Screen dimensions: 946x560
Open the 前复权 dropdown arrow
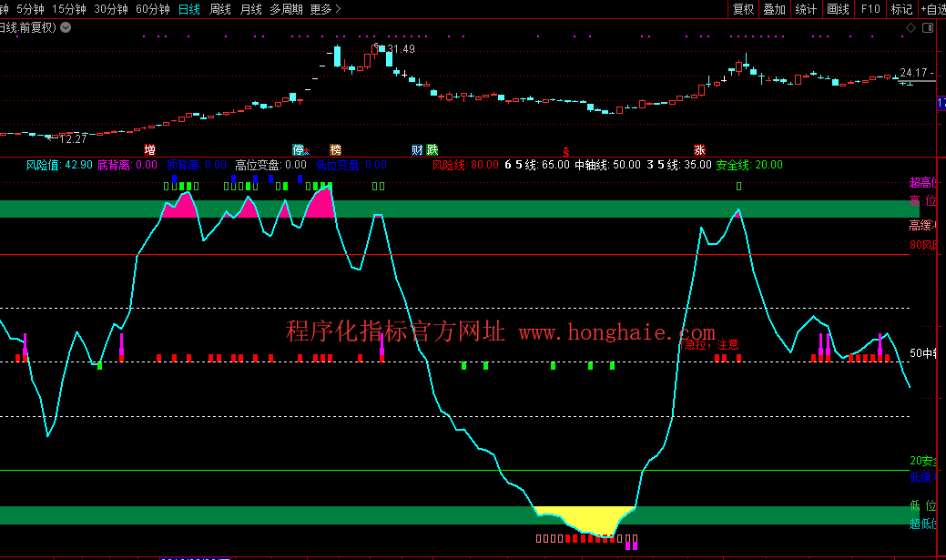tap(66, 27)
